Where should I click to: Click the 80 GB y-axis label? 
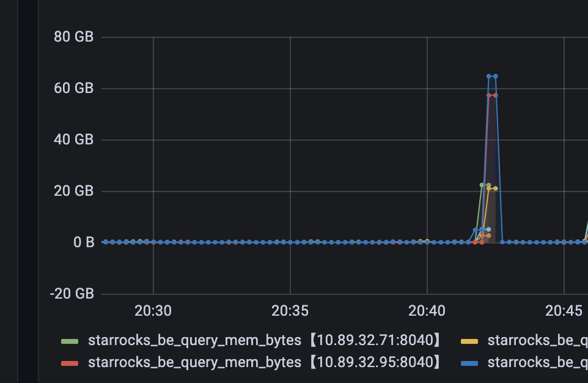point(73,37)
